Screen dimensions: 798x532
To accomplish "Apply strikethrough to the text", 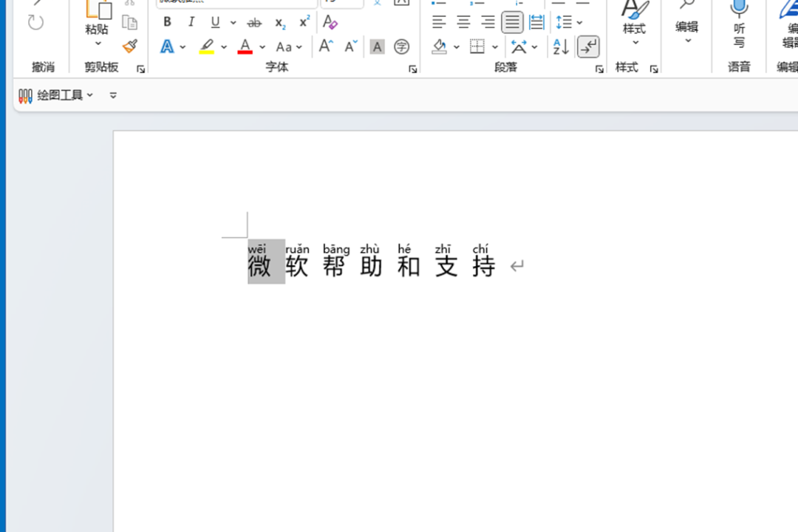I will 253,22.
